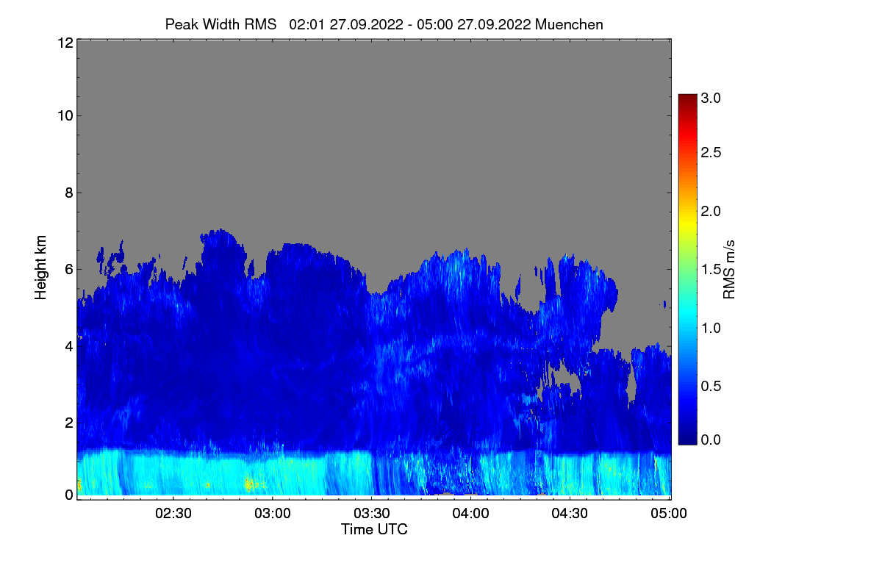The height and width of the screenshot is (588, 882).
Task: Click the 02:30 time tick label
Action: click(174, 514)
